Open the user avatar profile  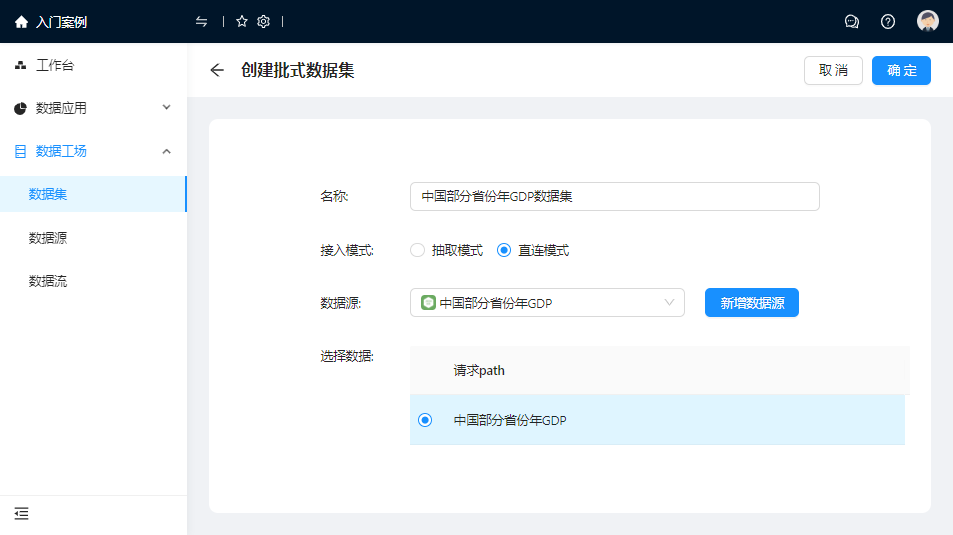[x=928, y=22]
